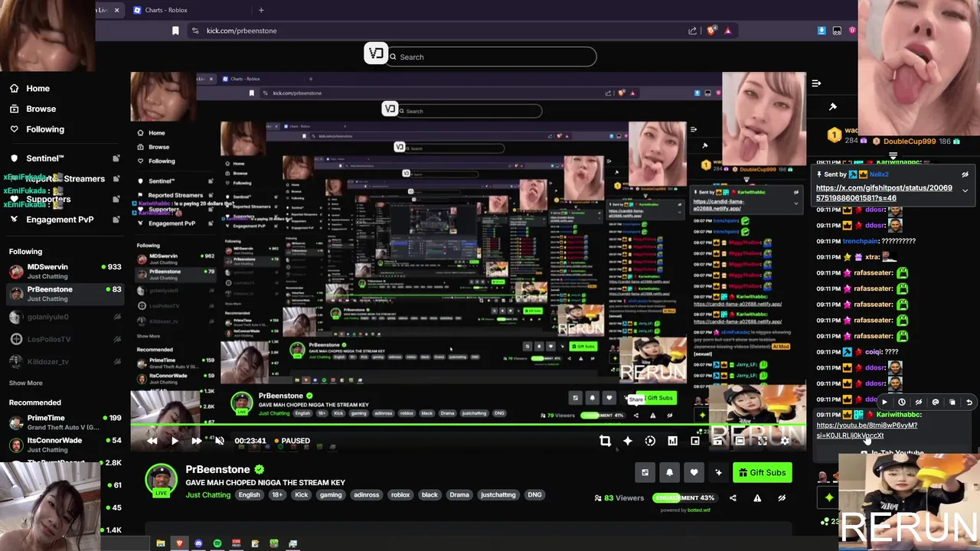980x551 pixels.
Task: Click the news panel icon left of the bell
Action: pos(645,473)
